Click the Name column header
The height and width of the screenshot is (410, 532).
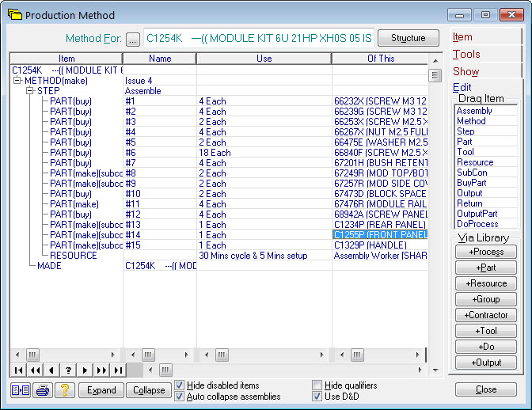[160, 59]
